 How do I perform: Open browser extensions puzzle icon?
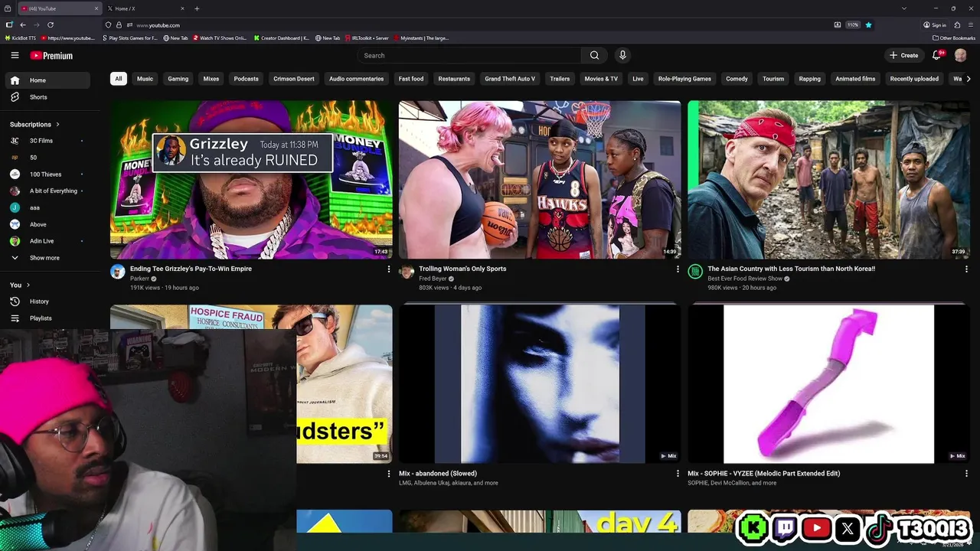point(957,25)
